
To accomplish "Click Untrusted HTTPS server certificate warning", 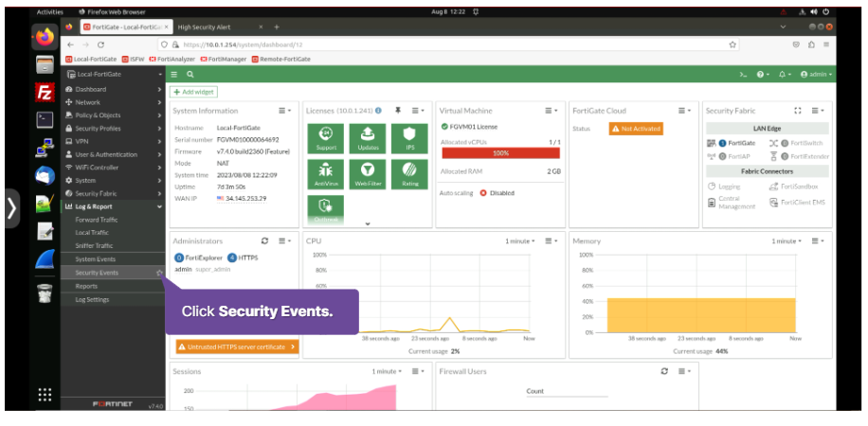I will click(x=237, y=346).
